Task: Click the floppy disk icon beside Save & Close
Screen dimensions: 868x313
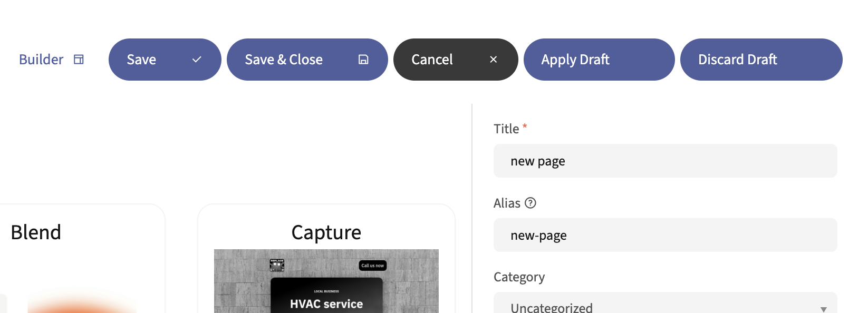Action: click(x=363, y=60)
